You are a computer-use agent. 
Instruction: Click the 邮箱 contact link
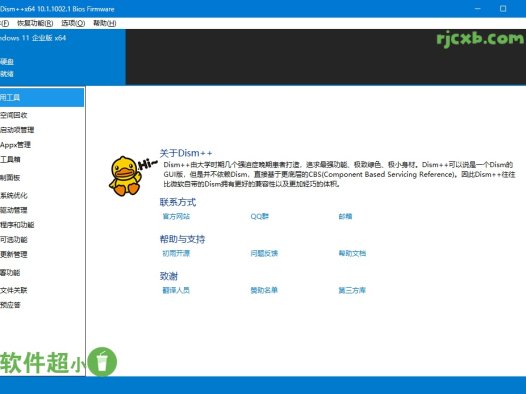click(345, 216)
